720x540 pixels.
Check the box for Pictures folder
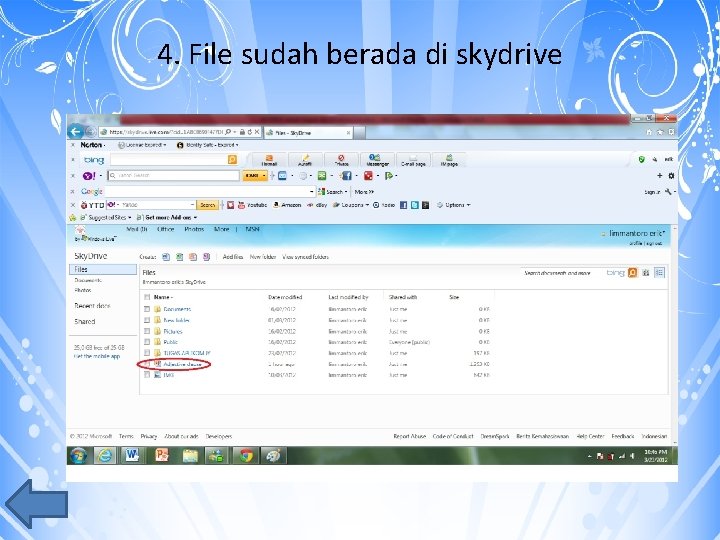tap(147, 331)
